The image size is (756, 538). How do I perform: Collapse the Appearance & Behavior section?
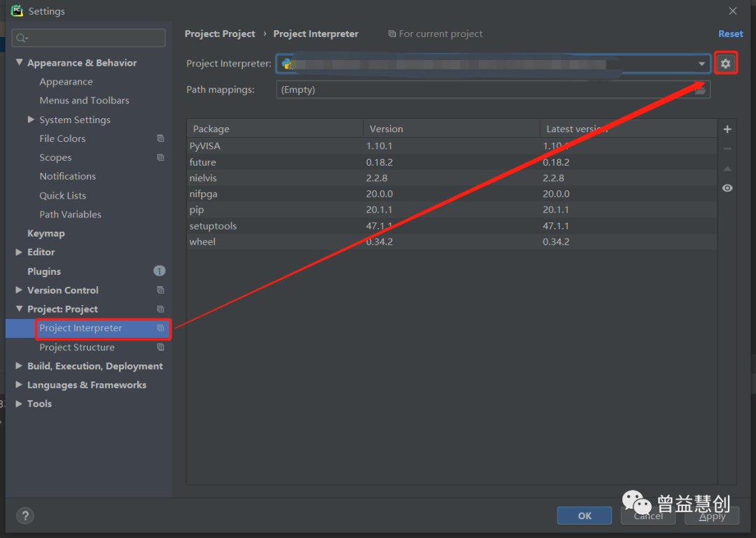click(x=20, y=62)
